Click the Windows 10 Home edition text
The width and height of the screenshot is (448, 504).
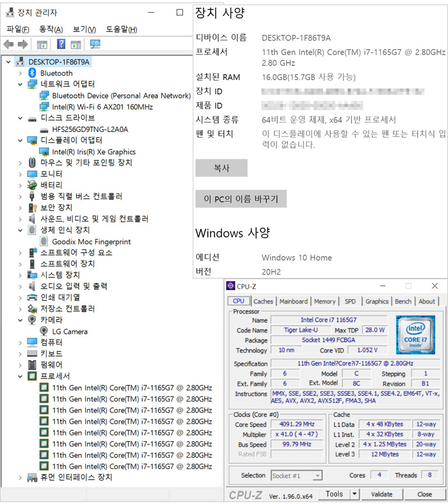[297, 257]
